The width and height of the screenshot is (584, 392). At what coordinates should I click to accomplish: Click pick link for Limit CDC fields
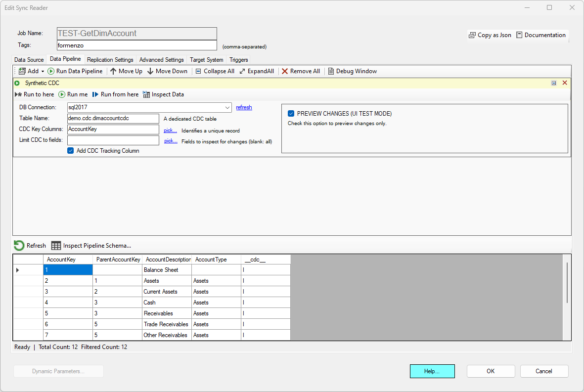click(x=171, y=141)
